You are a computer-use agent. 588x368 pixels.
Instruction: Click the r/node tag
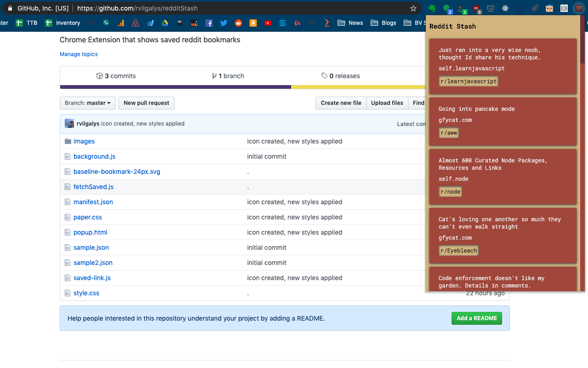point(450,192)
